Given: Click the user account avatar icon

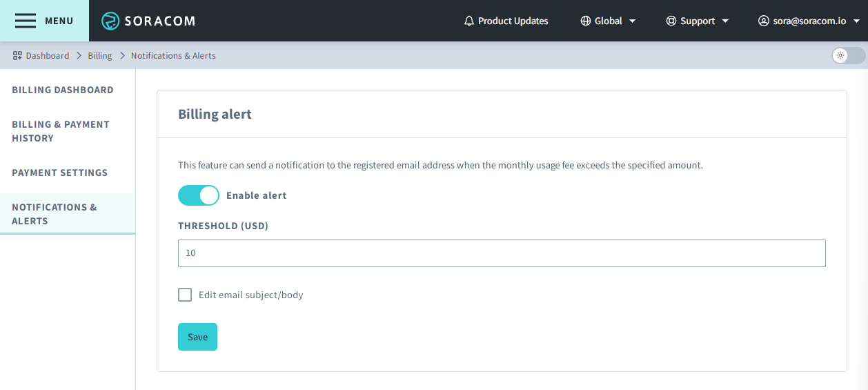Looking at the screenshot, I should (x=763, y=21).
